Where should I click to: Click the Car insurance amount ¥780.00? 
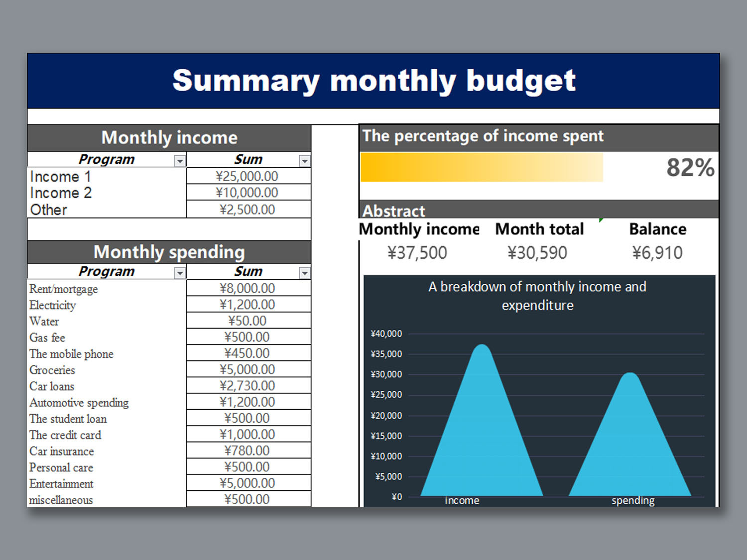[248, 450]
